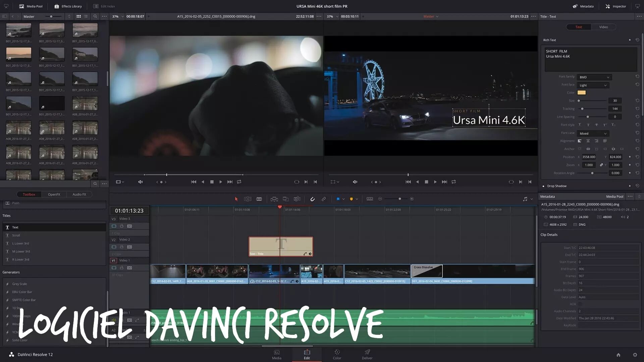Screen dimensions: 644x362
Task: Open project manager home icon
Action: 619,355
